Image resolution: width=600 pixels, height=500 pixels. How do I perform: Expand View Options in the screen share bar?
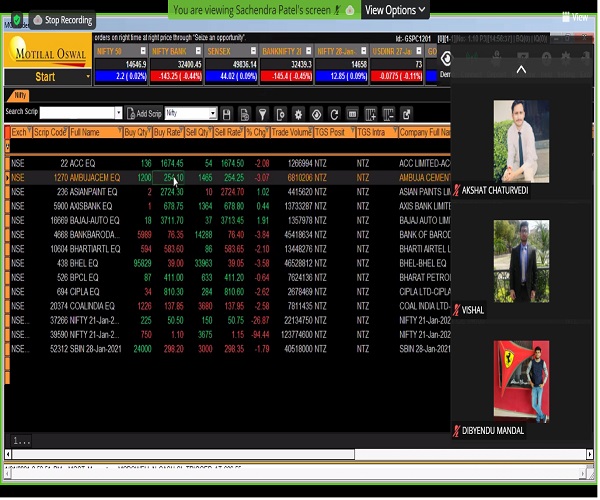click(396, 10)
